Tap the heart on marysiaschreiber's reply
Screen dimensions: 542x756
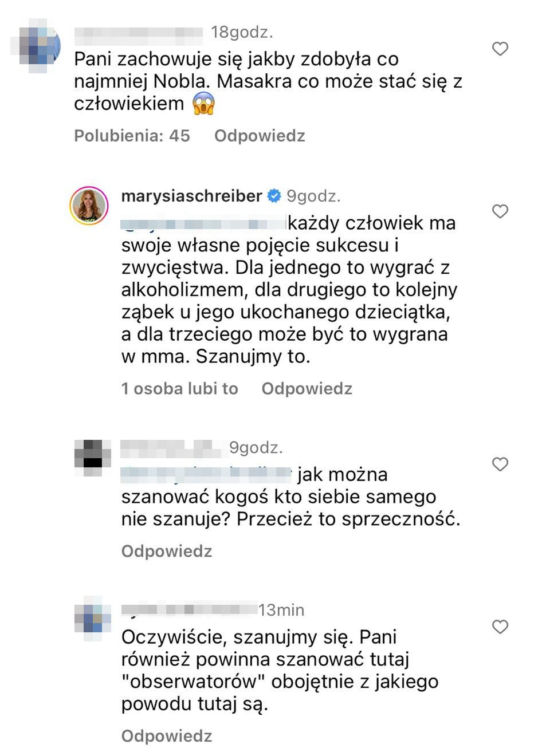(x=500, y=212)
